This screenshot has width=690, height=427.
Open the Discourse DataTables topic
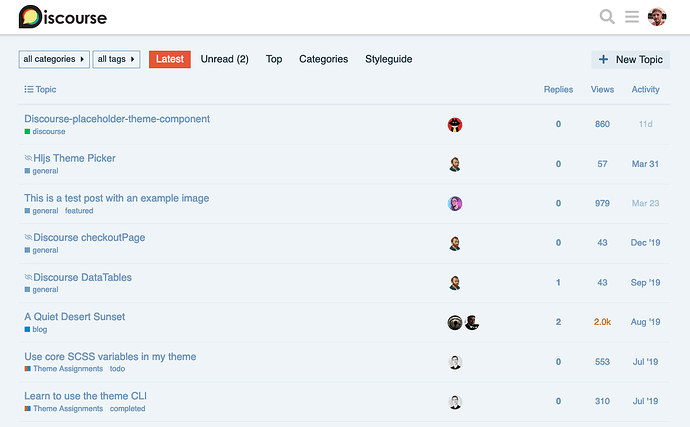pos(82,277)
